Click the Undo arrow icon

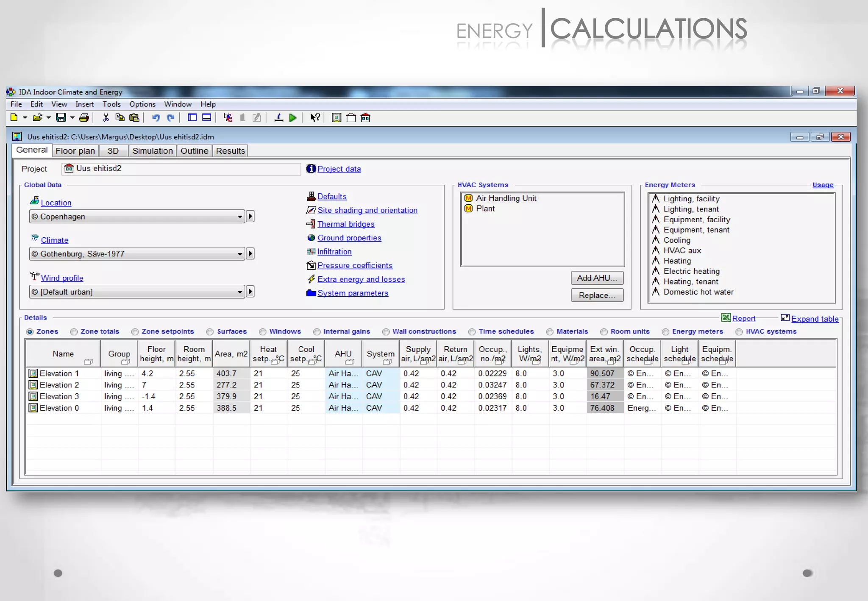coord(156,118)
